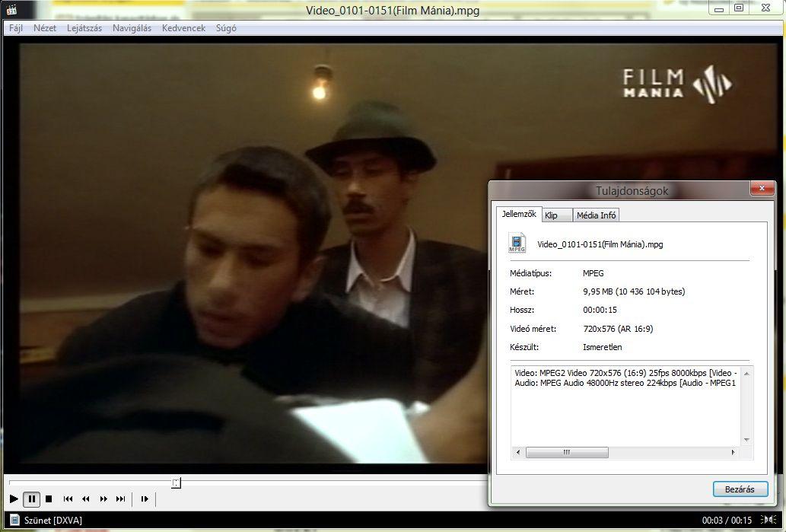Maximize the player window

[x=739, y=8]
